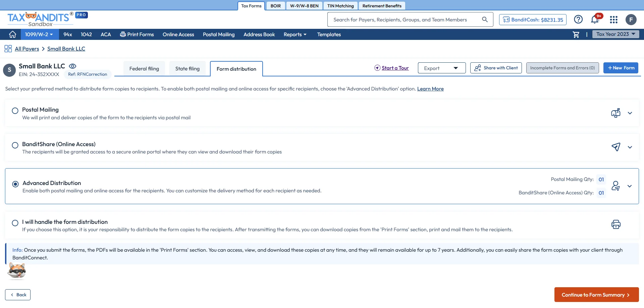Click the Ref: RFNCorrection tag
This screenshot has width=644, height=308.
pos(88,74)
